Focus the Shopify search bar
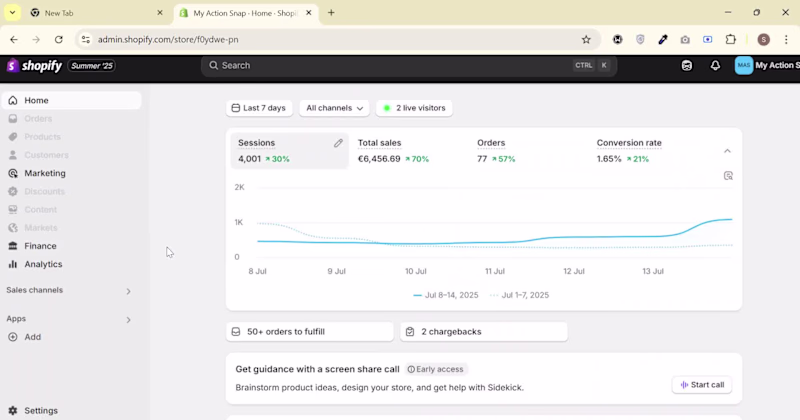 pyautogui.click(x=409, y=66)
